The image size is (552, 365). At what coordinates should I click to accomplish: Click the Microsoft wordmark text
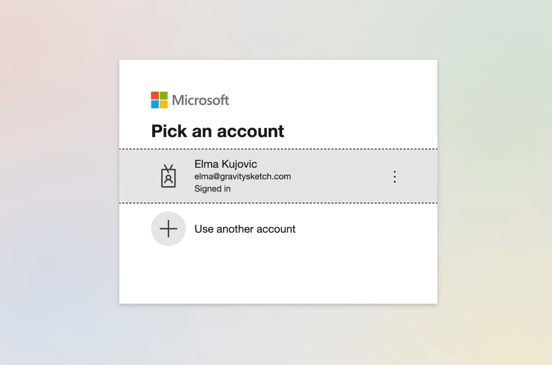(201, 100)
